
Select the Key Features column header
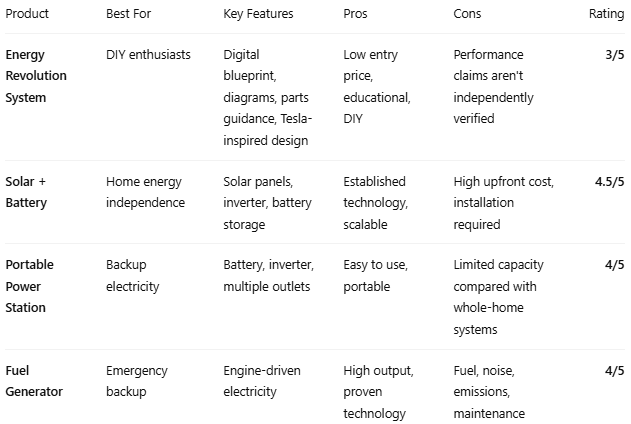pos(258,14)
